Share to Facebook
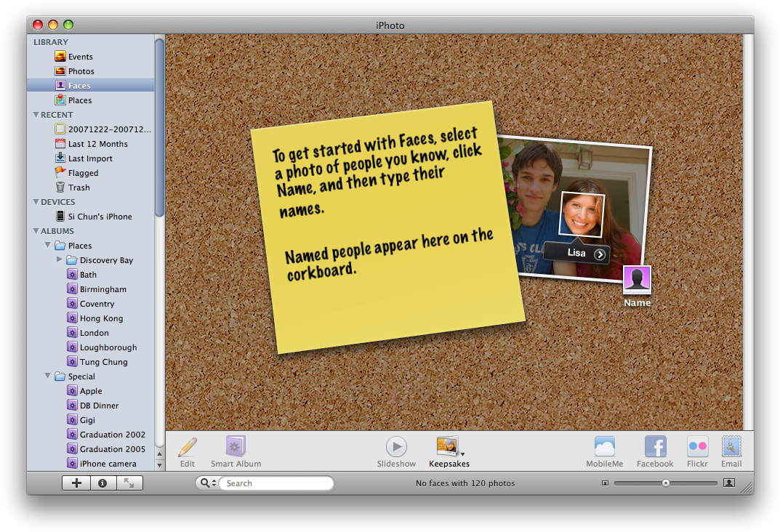Screen dimensions: 780x532 tap(655, 452)
